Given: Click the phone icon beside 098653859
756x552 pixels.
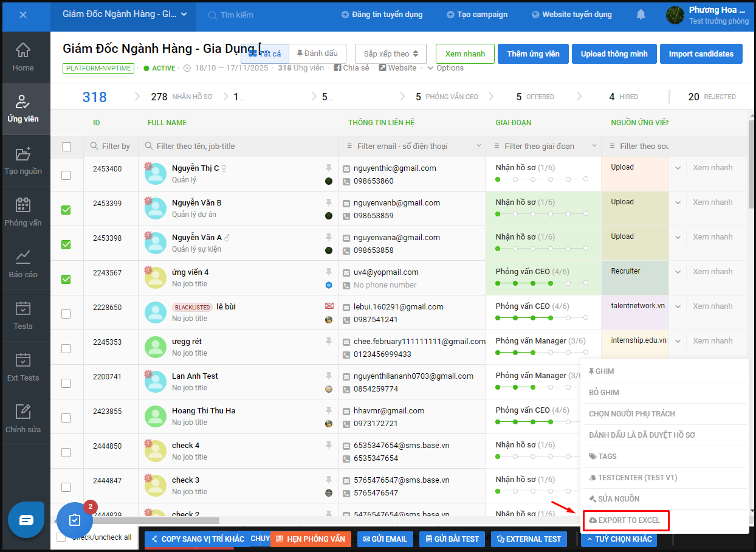Looking at the screenshot, I should click(346, 216).
